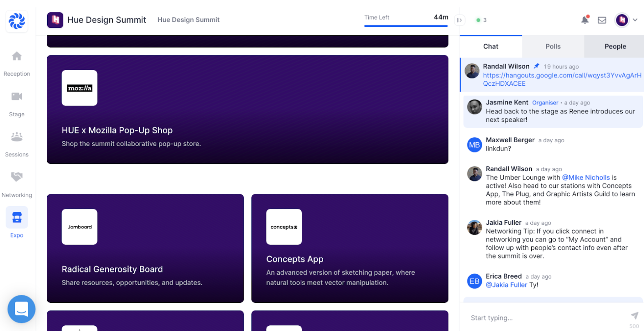The height and width of the screenshot is (336, 644).
Task: Send the chat message with arrow icon
Action: (635, 315)
